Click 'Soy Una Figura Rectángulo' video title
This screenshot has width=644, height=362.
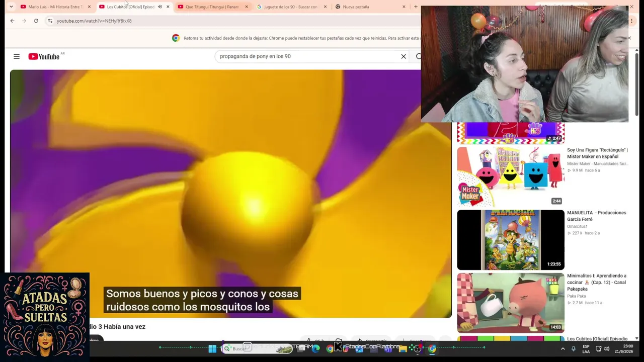click(597, 153)
